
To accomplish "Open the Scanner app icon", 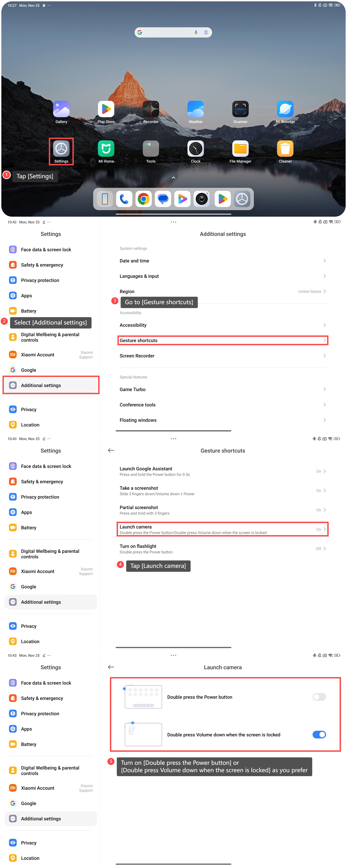I will 240,109.
